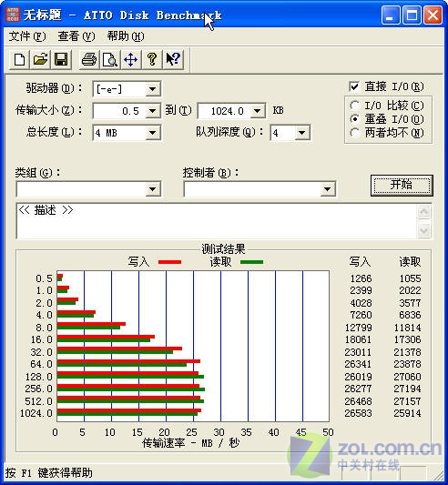Click the yellow question mark help icon
Image resolution: width=448 pixels, height=485 pixels.
coord(152,59)
